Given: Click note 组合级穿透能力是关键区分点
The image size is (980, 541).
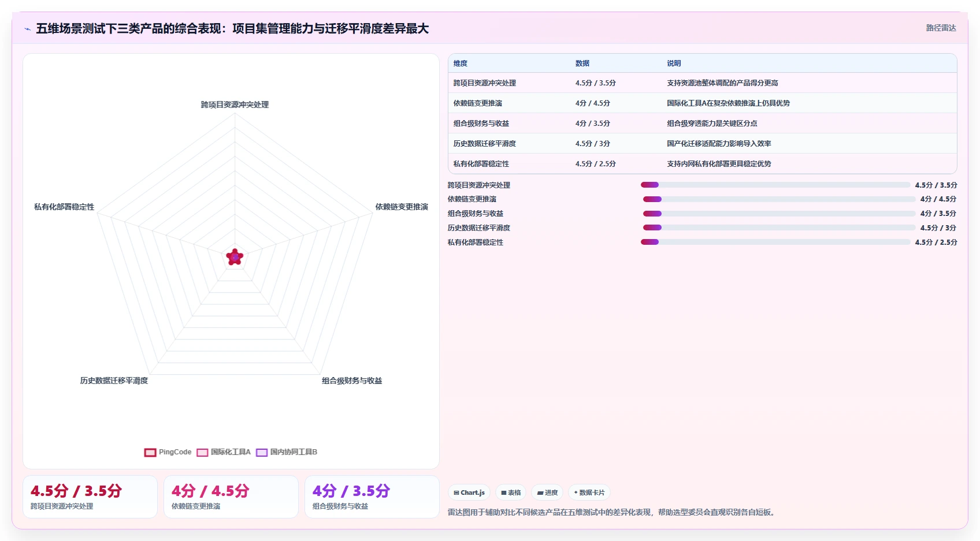Looking at the screenshot, I should click(x=712, y=124).
